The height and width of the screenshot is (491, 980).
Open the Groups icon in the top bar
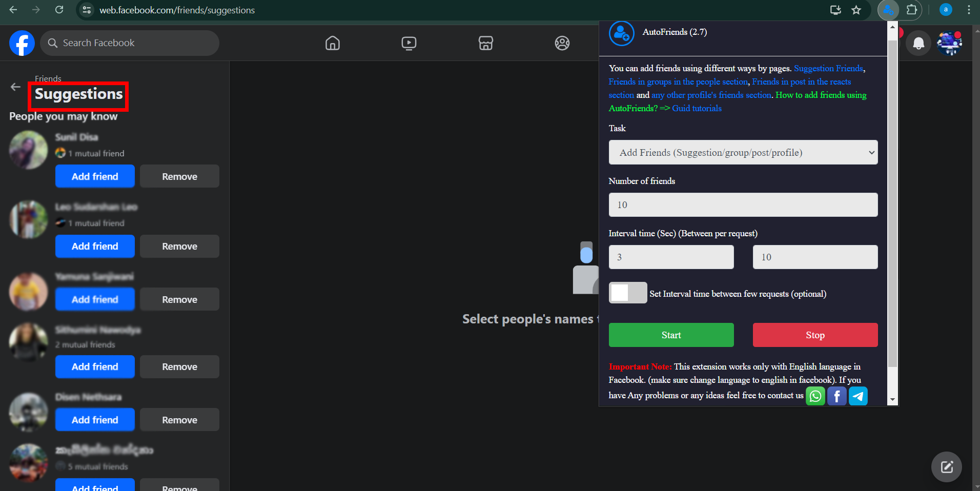point(562,43)
